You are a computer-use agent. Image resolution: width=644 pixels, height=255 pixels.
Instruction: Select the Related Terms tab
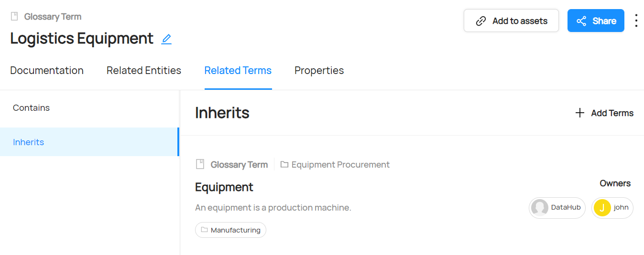238,71
